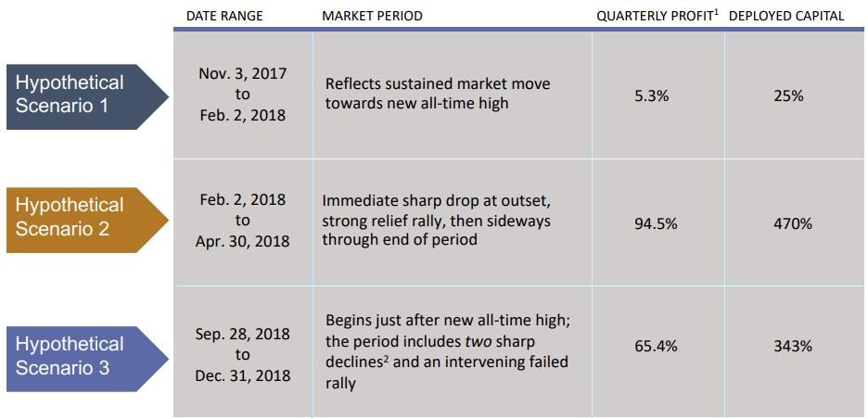This screenshot has height=419, width=868.
Task: Click the sustained market move description
Action: pyautogui.click(x=437, y=94)
